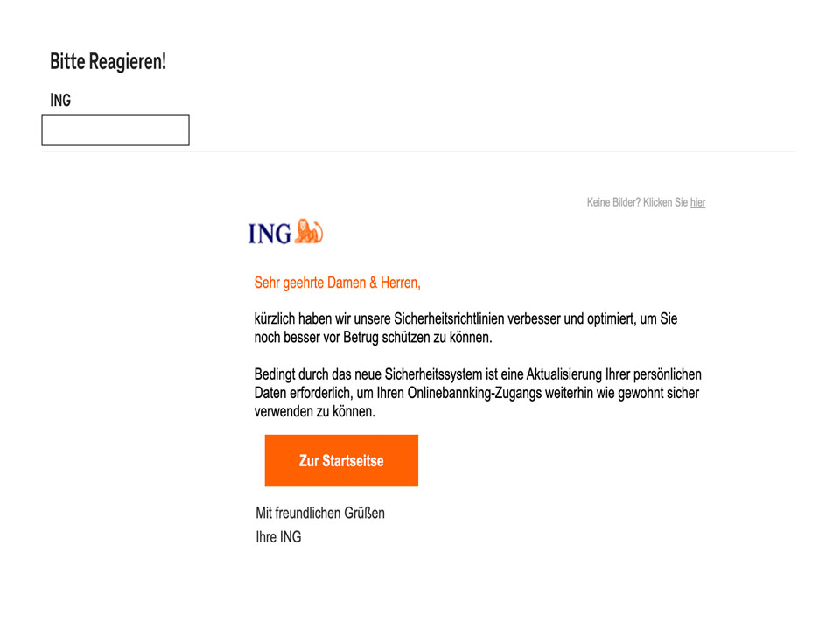Select the orange greeting 'Sehr geehrte Damen & Herren'
840x630 pixels.
[x=338, y=283]
